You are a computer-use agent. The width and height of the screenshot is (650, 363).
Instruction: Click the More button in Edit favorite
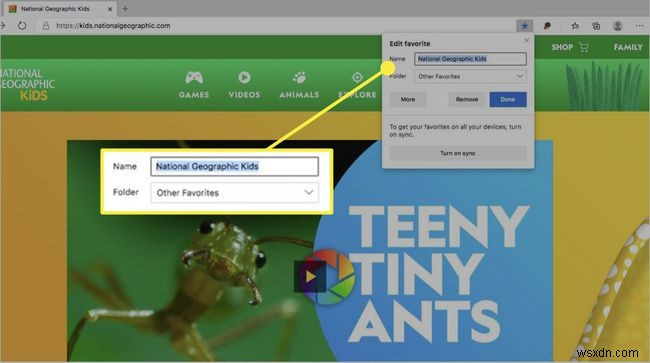point(407,99)
